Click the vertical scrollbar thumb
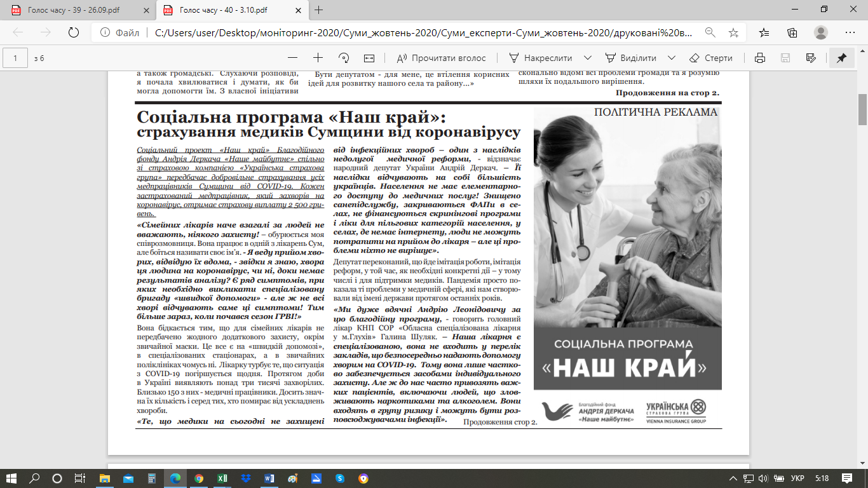Viewport: 868px width, 488px height. [862, 110]
